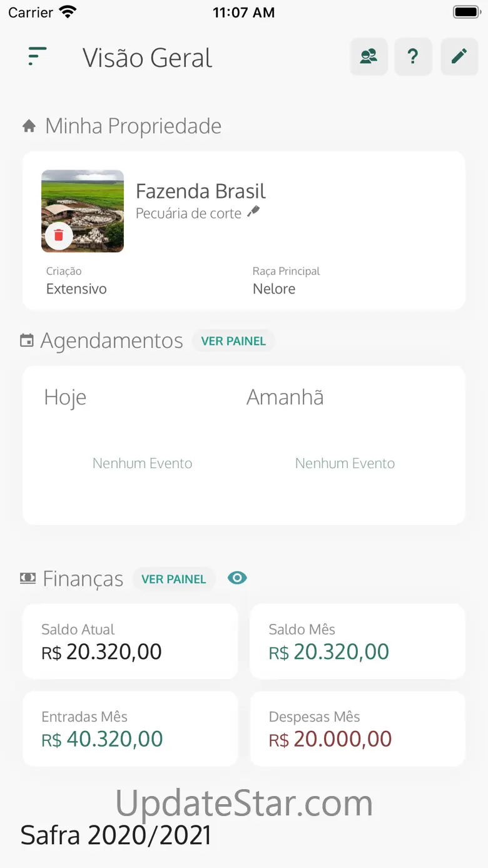The image size is (488, 868).
Task: Open Agendamentos via VER PAINEL button
Action: (233, 341)
